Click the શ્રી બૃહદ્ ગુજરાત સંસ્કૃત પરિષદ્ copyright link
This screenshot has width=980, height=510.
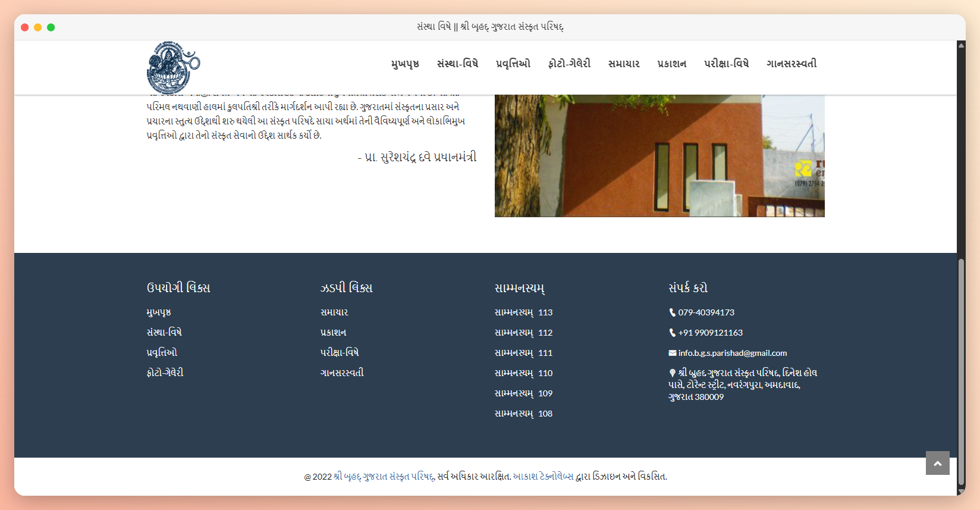click(384, 477)
